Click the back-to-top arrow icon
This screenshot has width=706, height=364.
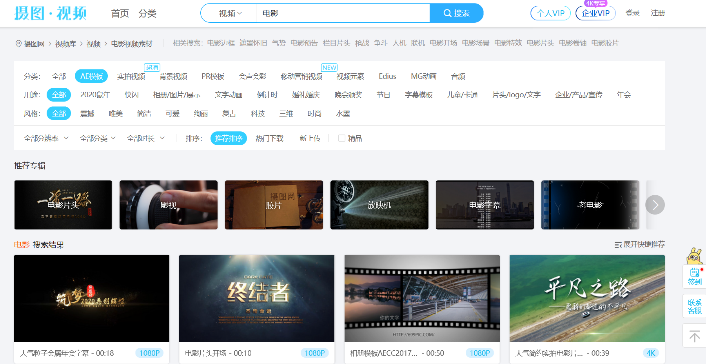click(x=694, y=336)
